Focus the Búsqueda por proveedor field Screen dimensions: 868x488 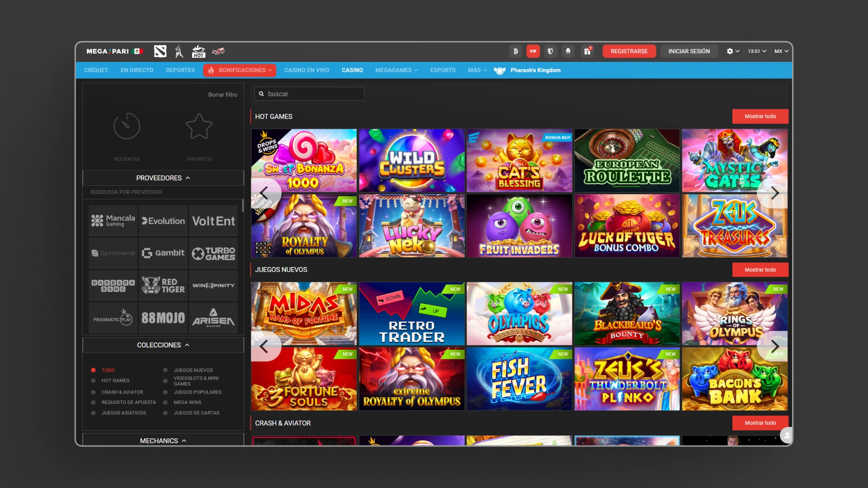coord(163,192)
